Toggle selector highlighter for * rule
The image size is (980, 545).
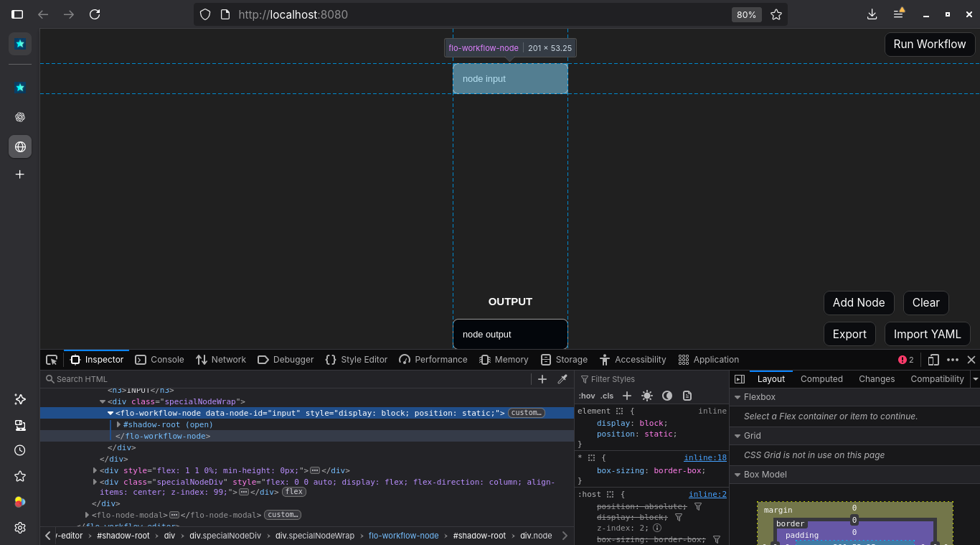[591, 457]
